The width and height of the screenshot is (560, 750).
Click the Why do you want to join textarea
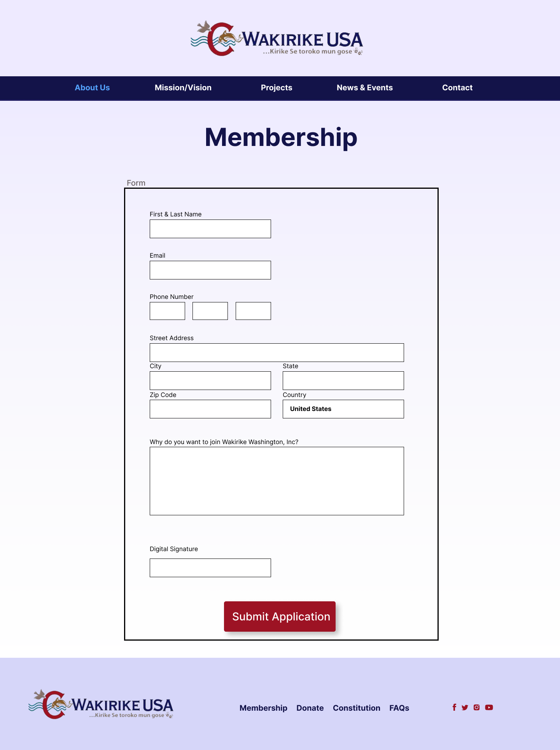[277, 481]
